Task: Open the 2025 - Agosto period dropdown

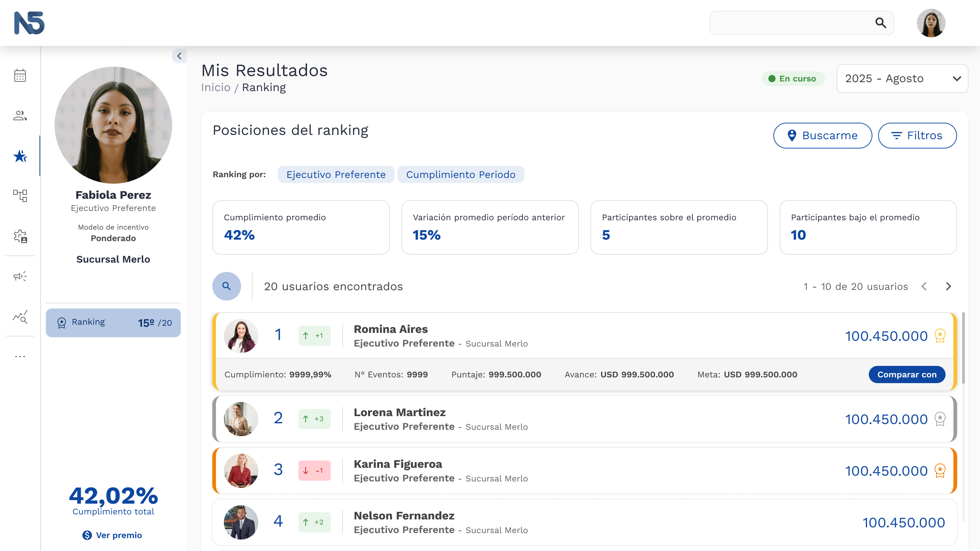Action: tap(902, 79)
